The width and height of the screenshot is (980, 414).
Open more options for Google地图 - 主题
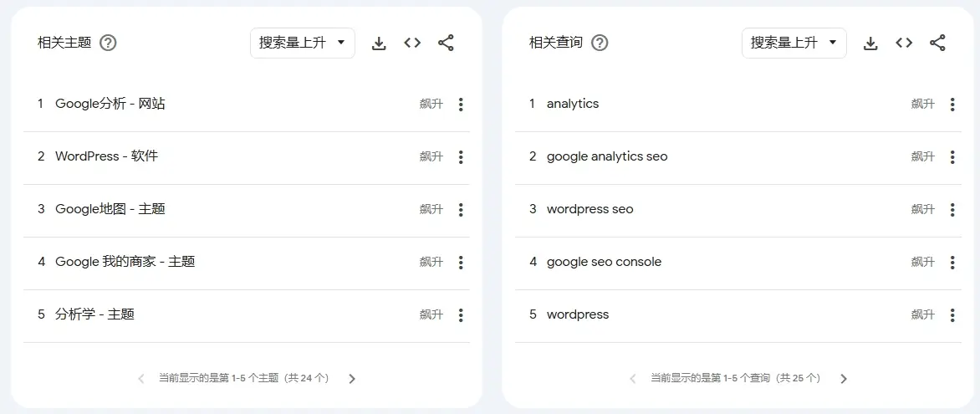(x=461, y=209)
